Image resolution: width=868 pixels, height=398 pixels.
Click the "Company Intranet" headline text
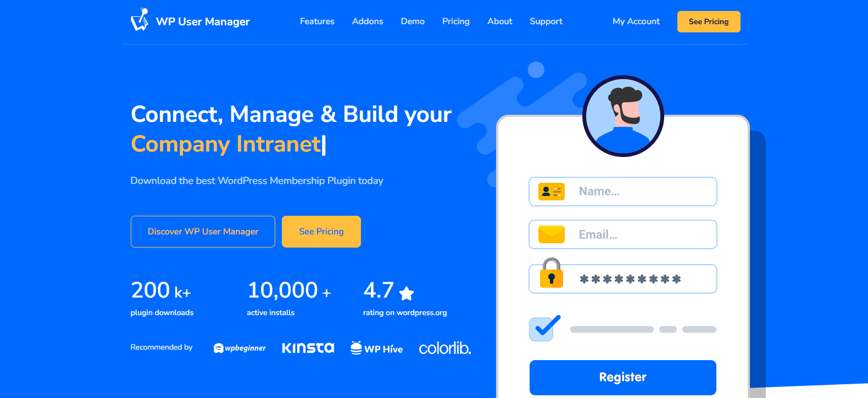coord(226,144)
